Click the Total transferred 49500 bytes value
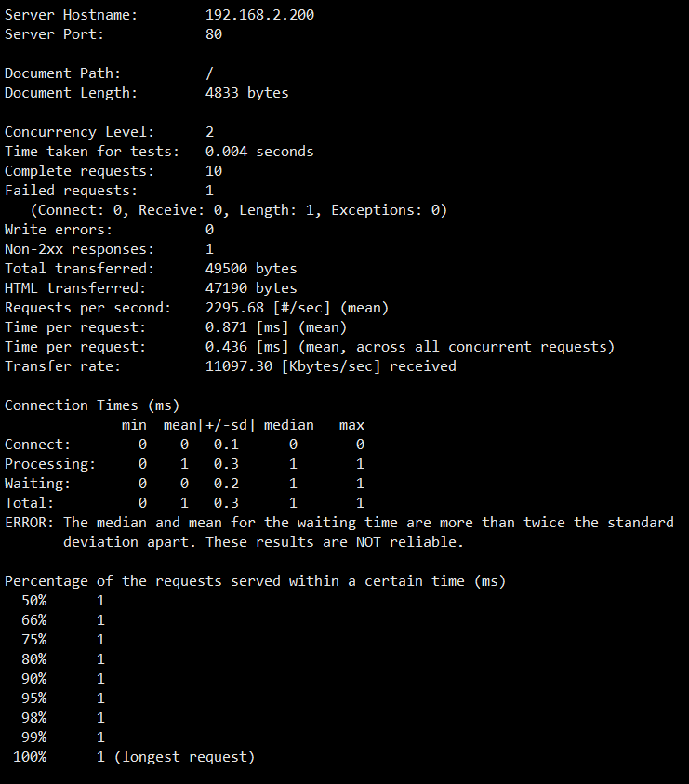 [x=251, y=269]
